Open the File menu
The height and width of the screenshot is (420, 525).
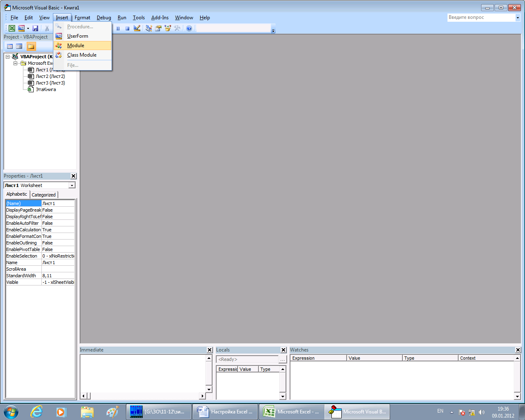point(14,18)
